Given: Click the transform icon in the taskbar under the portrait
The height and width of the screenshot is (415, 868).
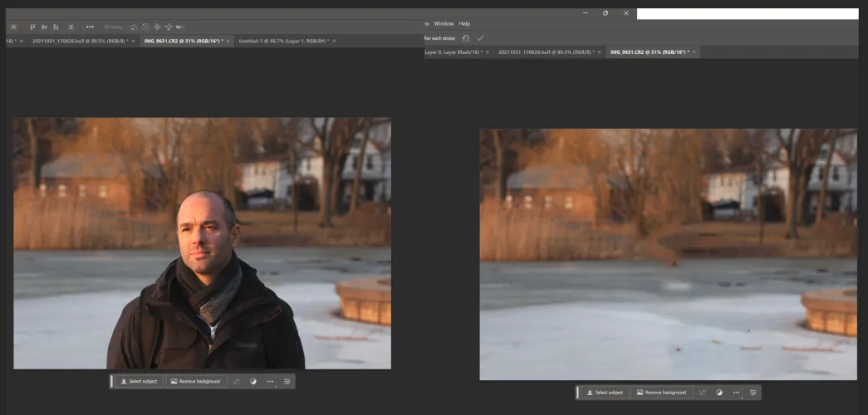Looking at the screenshot, I should pyautogui.click(x=237, y=381).
